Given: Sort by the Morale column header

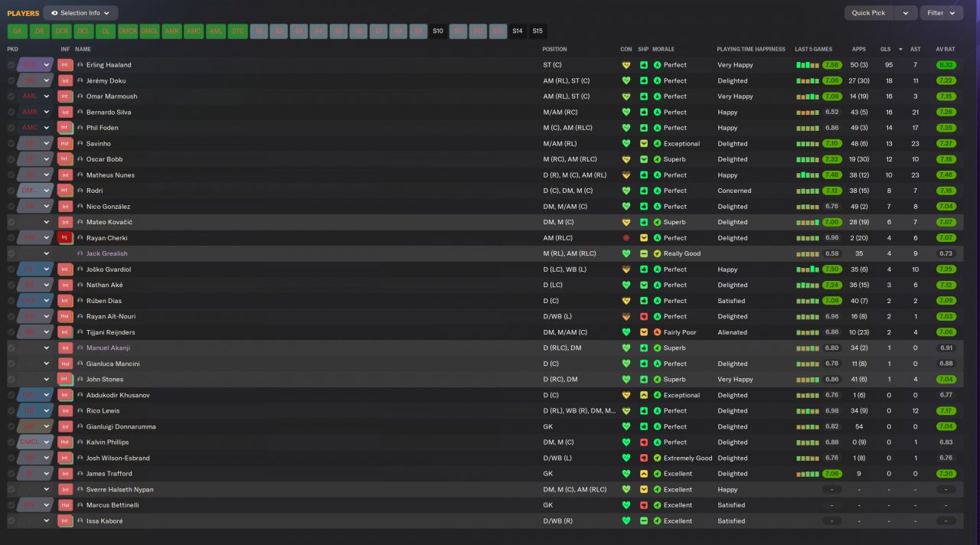Looking at the screenshot, I should coord(663,49).
